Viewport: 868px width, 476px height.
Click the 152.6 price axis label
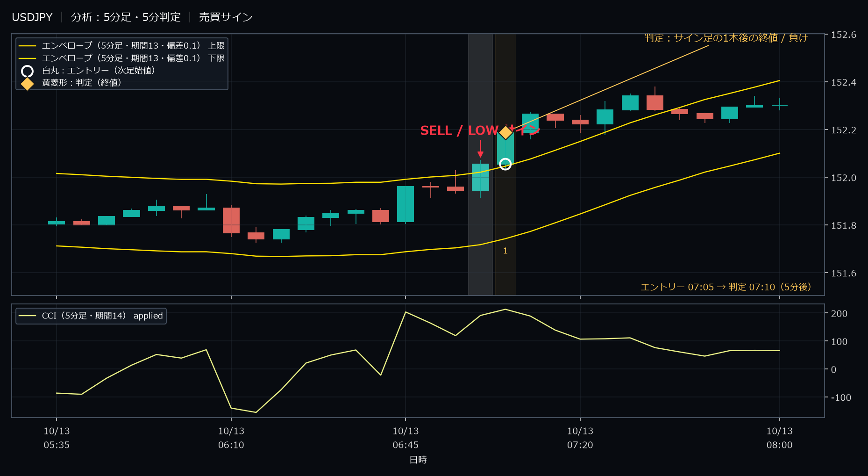pyautogui.click(x=844, y=35)
